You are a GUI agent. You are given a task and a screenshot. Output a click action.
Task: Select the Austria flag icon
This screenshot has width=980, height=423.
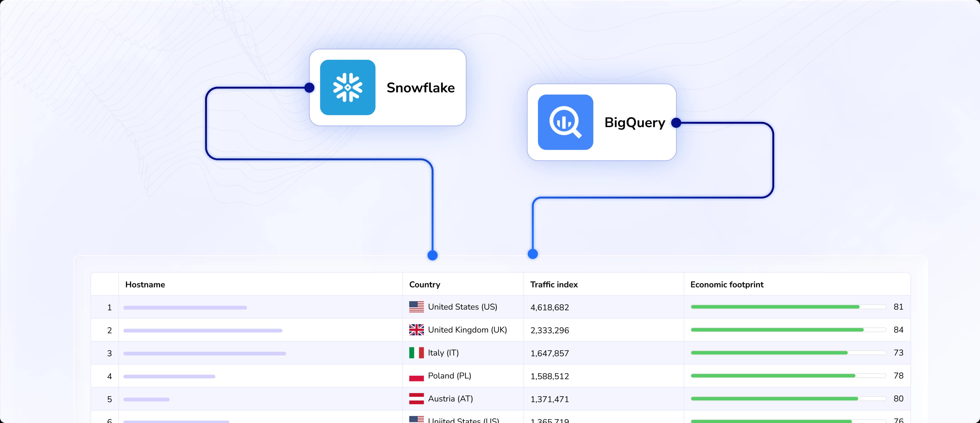tap(416, 399)
